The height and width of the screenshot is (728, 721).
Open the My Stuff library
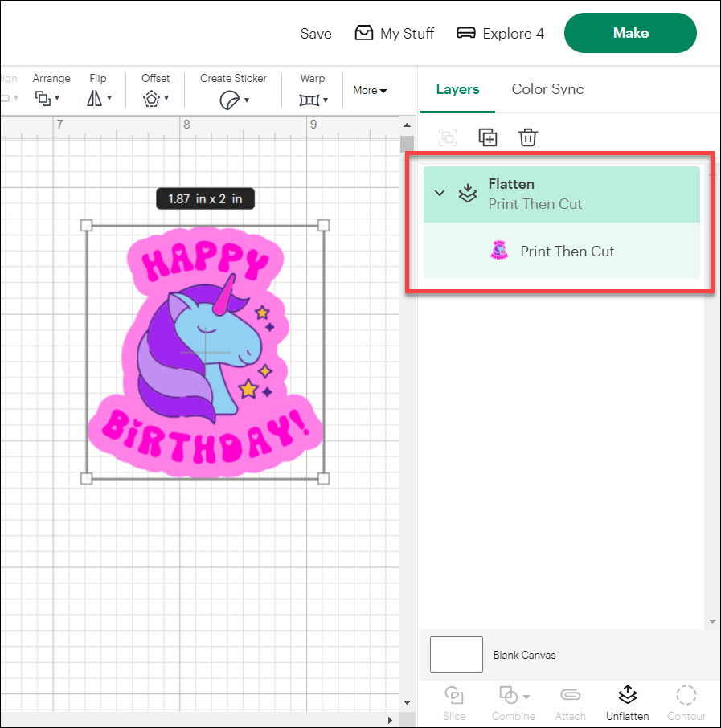tap(395, 34)
